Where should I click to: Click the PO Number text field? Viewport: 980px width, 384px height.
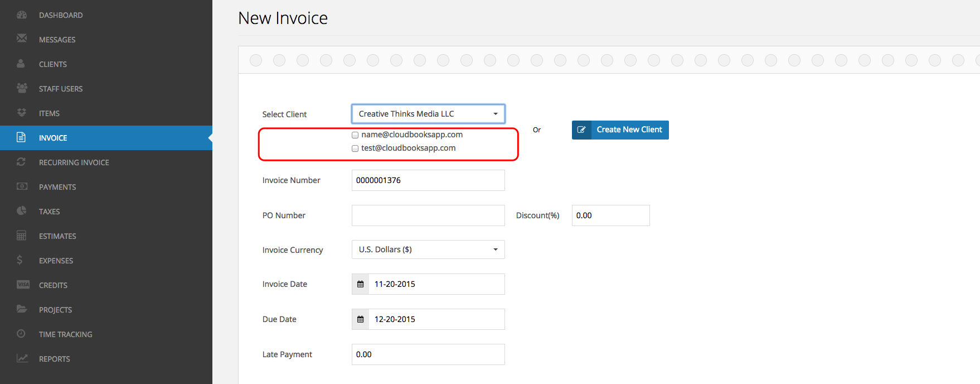[428, 215]
